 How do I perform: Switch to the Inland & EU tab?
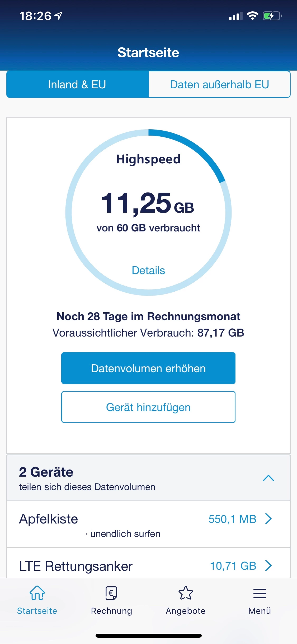pos(77,85)
